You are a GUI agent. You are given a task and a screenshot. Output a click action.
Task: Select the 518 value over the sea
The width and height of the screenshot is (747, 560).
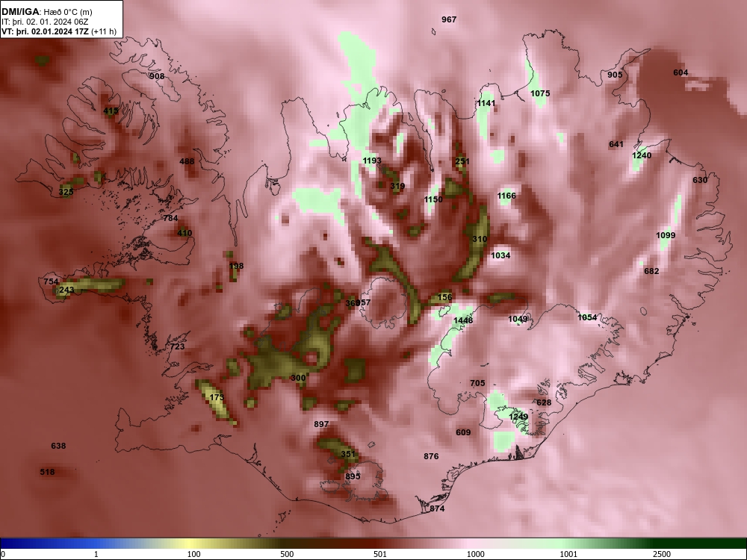47,473
